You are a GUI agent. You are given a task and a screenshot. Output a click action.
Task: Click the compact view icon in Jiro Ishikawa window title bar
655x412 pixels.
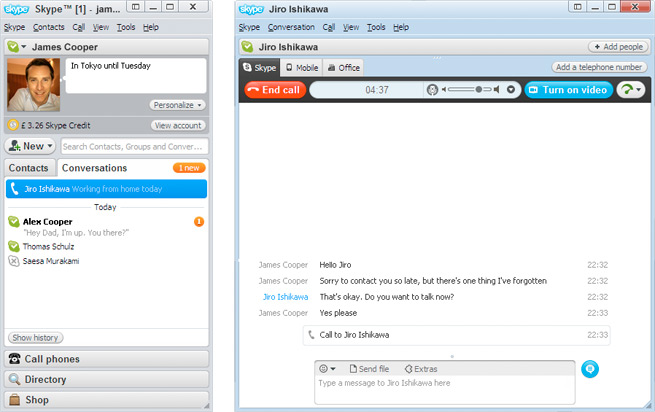[x=577, y=7]
